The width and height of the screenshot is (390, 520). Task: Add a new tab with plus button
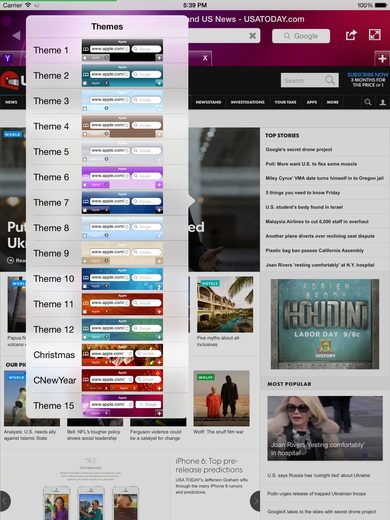coord(382,59)
